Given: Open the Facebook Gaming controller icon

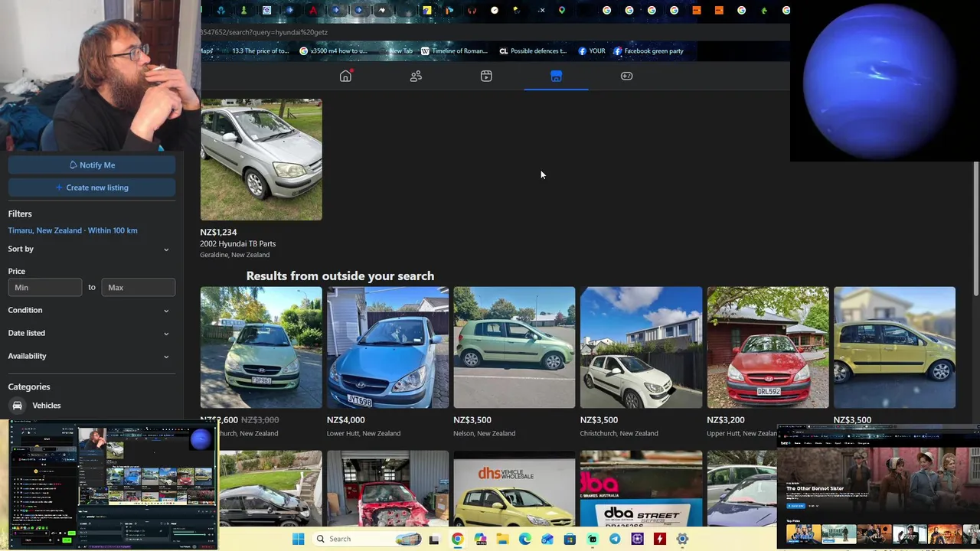Looking at the screenshot, I should pyautogui.click(x=626, y=76).
